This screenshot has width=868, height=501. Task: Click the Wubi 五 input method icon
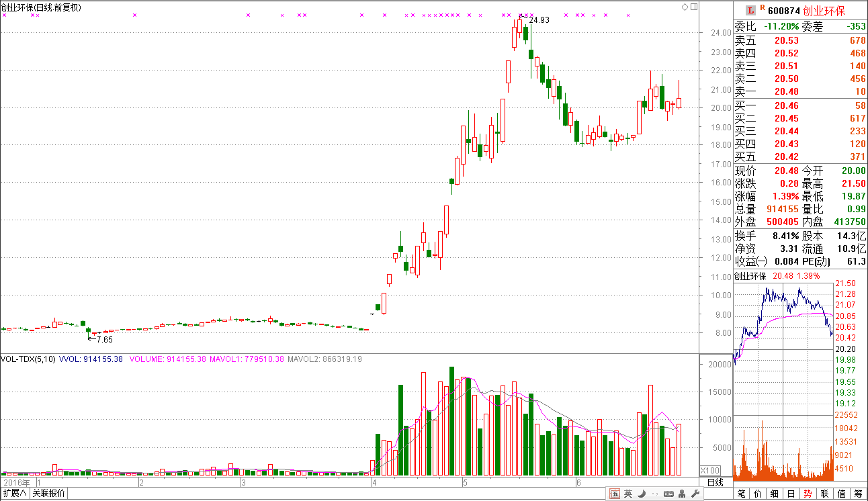coord(615,494)
